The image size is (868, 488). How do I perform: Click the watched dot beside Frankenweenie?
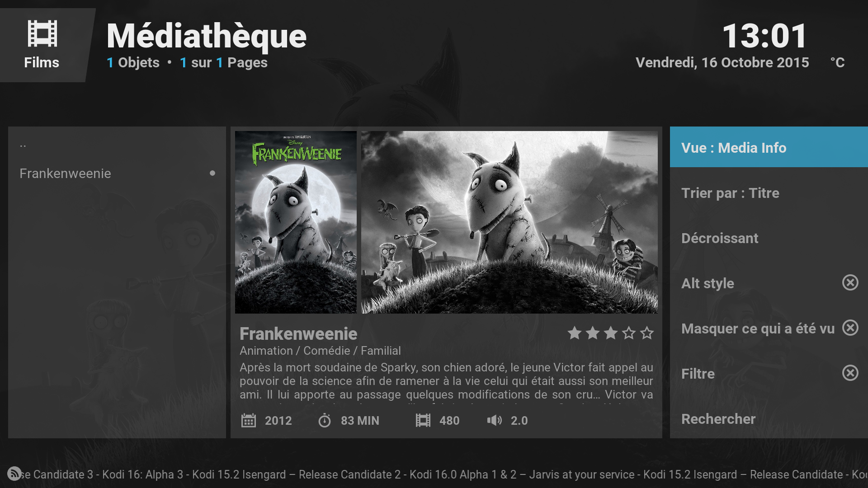tap(212, 173)
